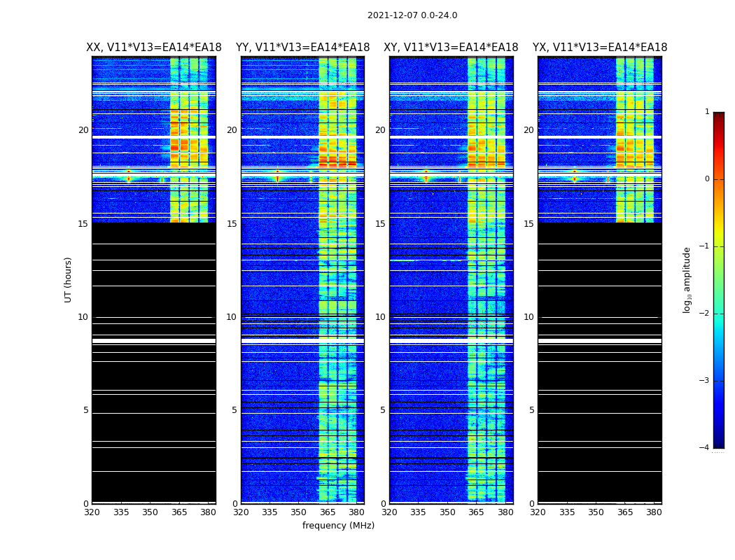
Task: Click the XY spectrogram panel title
Action: [x=451, y=48]
